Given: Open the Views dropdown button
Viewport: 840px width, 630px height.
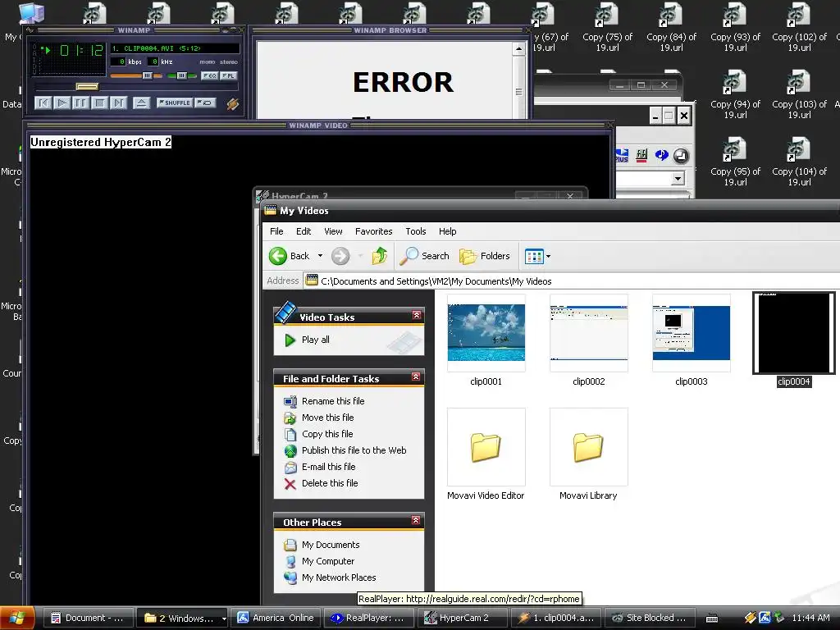Looking at the screenshot, I should 538,256.
